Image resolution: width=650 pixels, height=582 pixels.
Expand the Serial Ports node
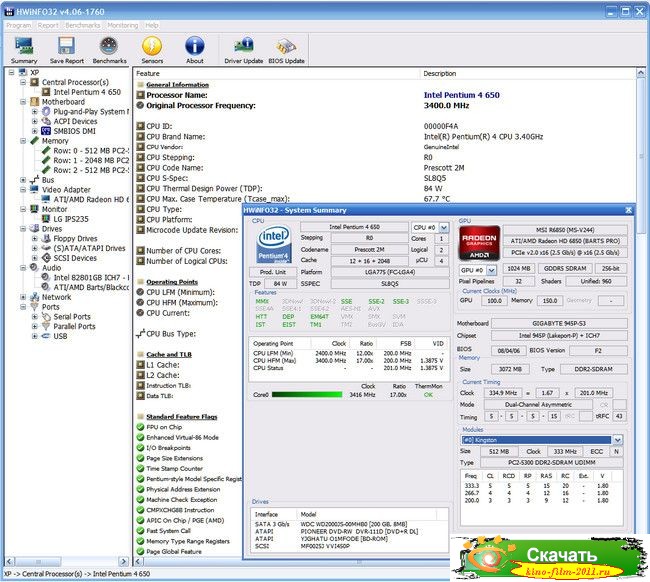34,316
